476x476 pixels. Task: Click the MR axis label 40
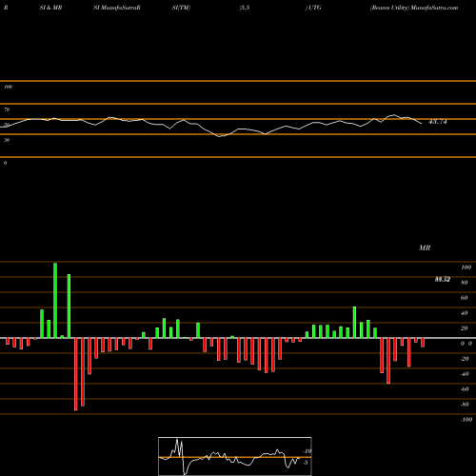[x=464, y=313]
